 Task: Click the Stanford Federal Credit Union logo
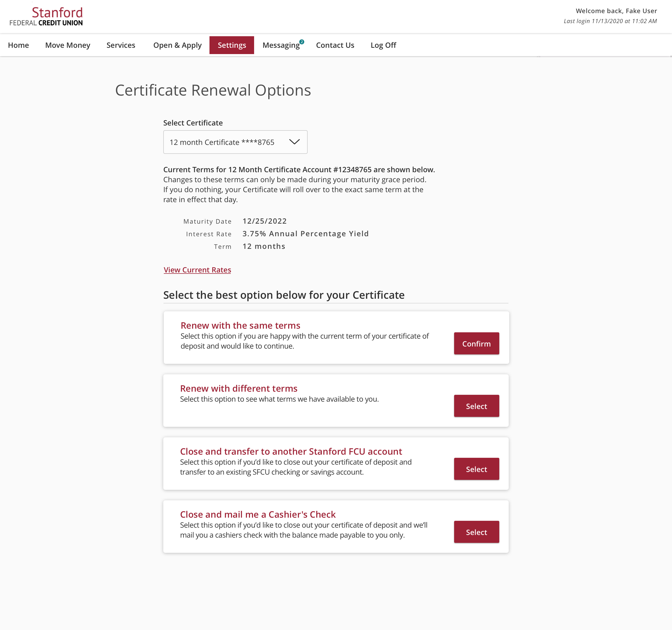pos(45,16)
